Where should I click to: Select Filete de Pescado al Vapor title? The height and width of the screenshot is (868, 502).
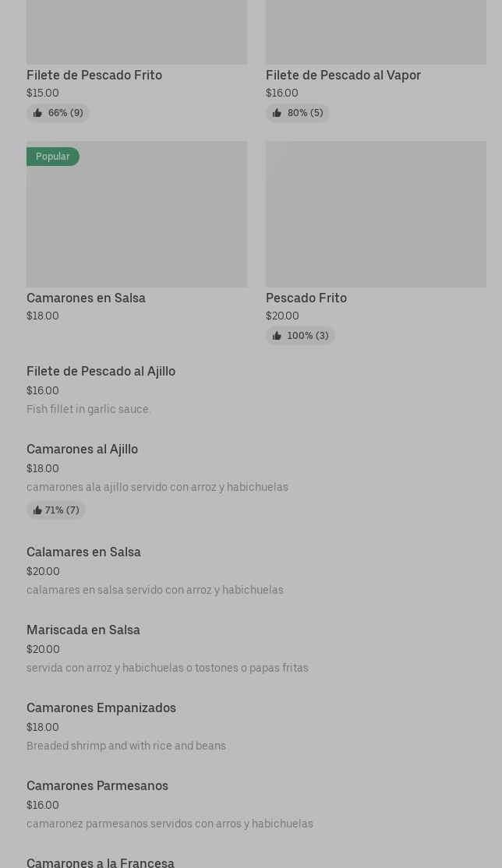(343, 75)
